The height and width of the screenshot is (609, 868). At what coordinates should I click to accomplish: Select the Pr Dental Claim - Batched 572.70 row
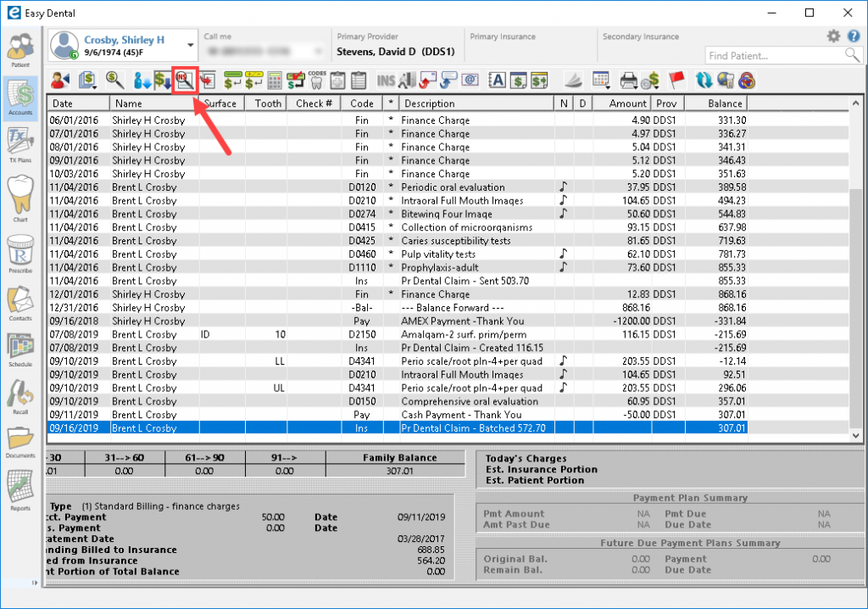[398, 427]
